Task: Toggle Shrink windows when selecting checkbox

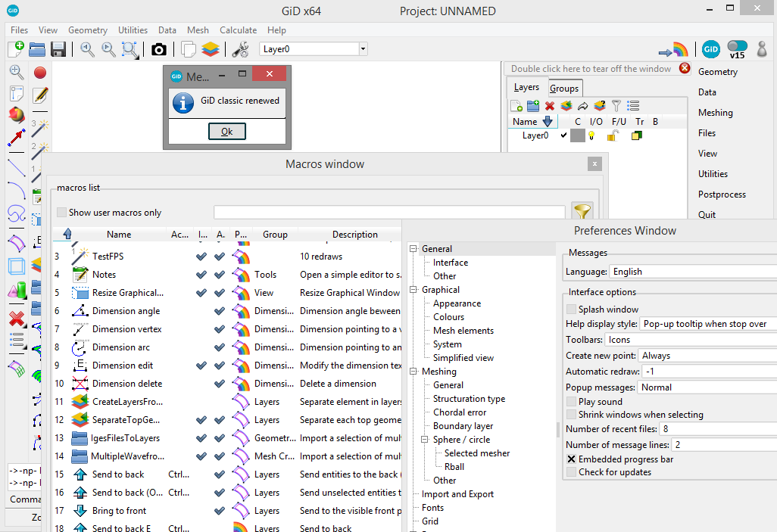Action: tap(571, 415)
